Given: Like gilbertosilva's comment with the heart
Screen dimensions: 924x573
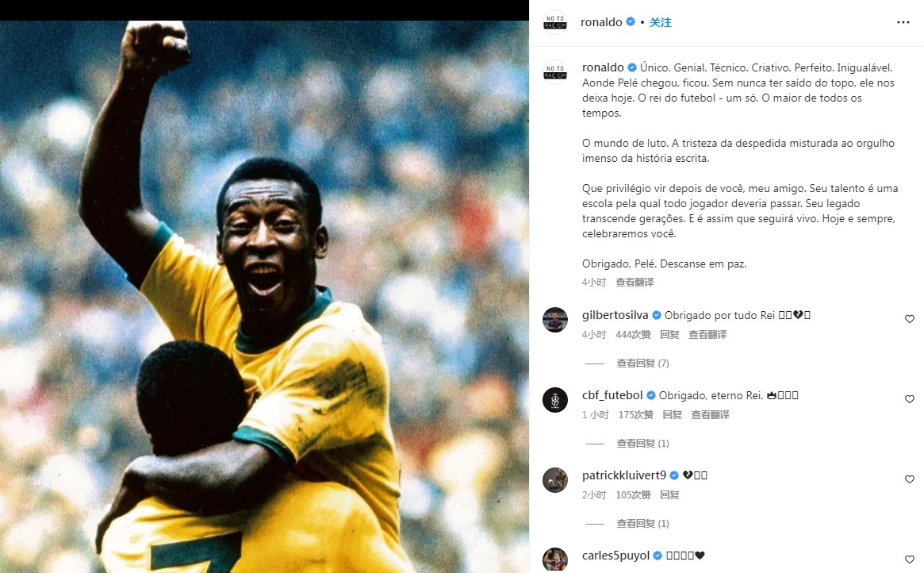Looking at the screenshot, I should (x=909, y=319).
